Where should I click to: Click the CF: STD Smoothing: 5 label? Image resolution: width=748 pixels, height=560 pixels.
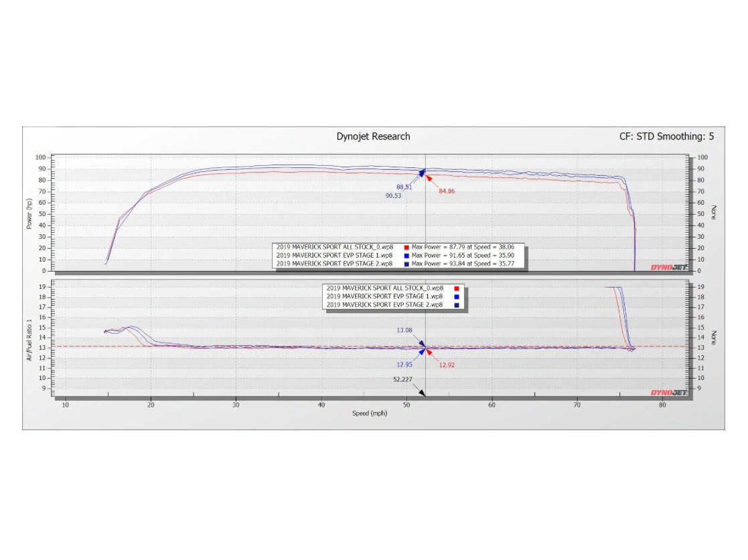[666, 136]
